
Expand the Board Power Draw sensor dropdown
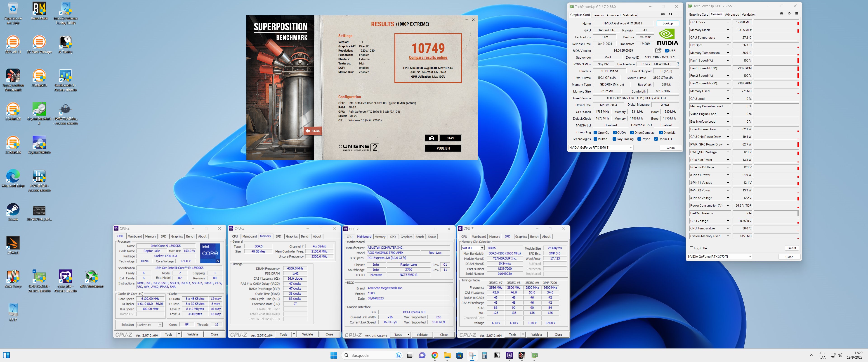(728, 129)
